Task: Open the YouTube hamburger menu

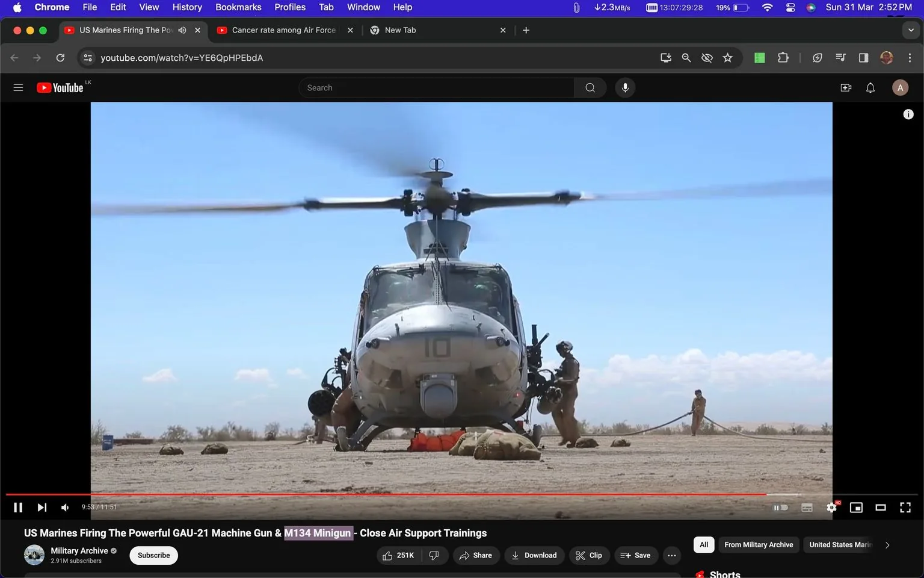Action: 18,87
